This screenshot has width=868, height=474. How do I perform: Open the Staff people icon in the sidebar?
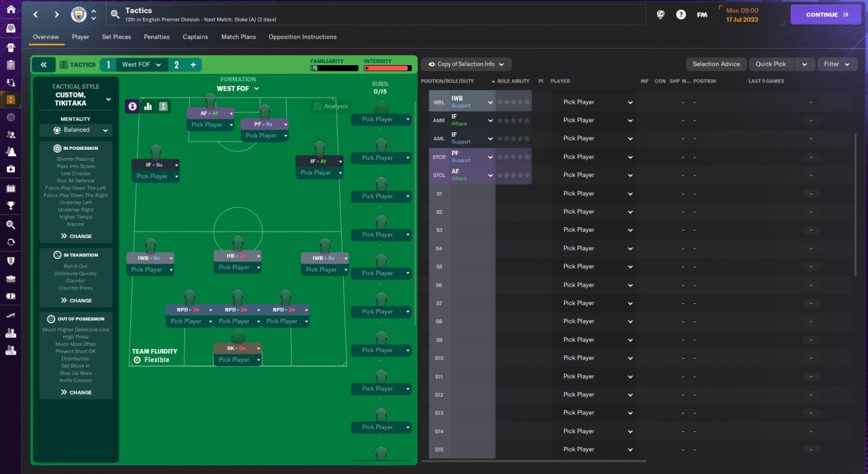pos(10,134)
